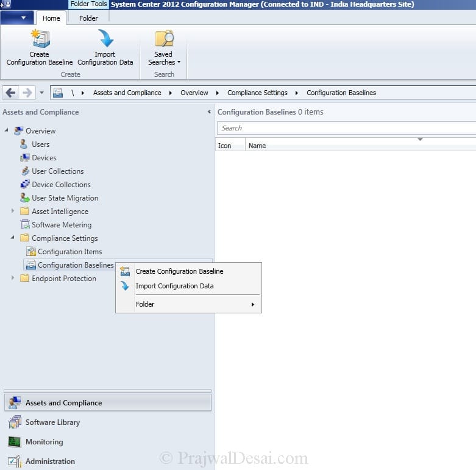Click the Assets and Compliance workspace icon
The image size is (476, 470).
click(15, 402)
